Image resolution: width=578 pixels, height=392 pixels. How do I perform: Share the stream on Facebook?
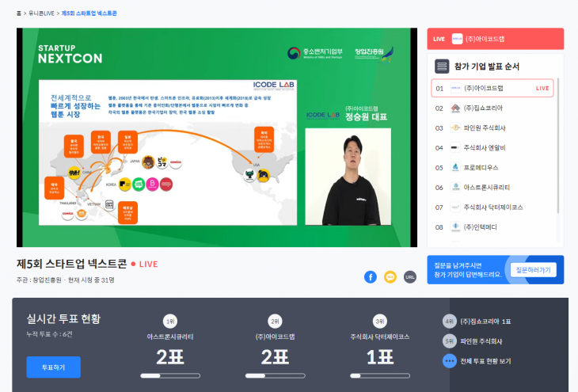pos(370,276)
